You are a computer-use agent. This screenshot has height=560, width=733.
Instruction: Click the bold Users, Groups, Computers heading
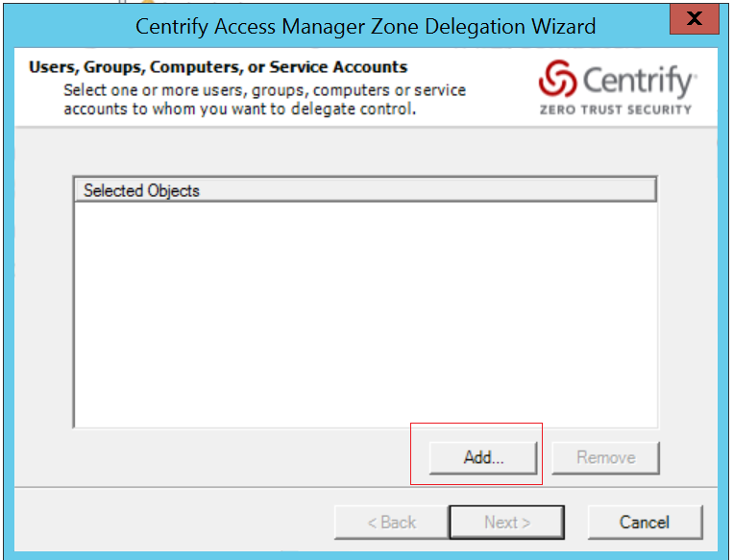point(218,67)
